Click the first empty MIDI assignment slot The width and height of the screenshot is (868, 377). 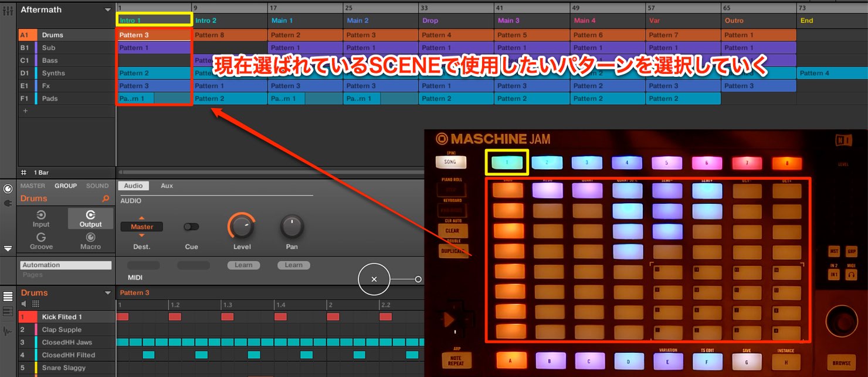pos(143,265)
